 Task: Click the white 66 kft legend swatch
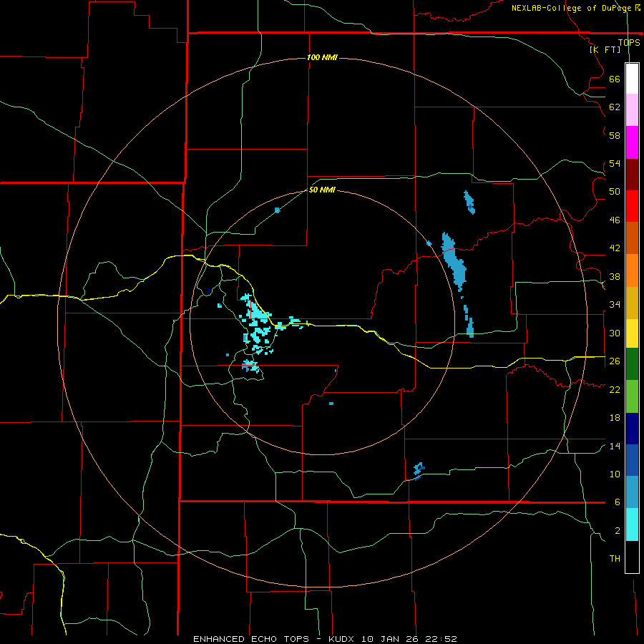pyautogui.click(x=632, y=79)
